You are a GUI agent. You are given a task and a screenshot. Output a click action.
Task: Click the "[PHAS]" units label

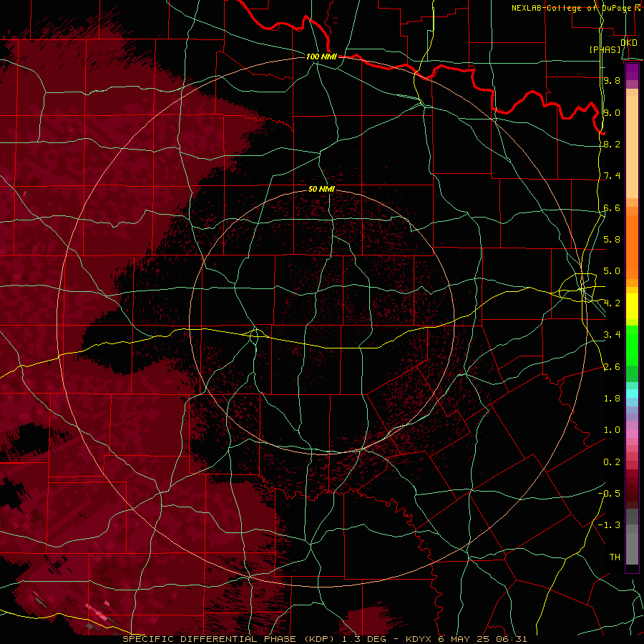[x=605, y=49]
